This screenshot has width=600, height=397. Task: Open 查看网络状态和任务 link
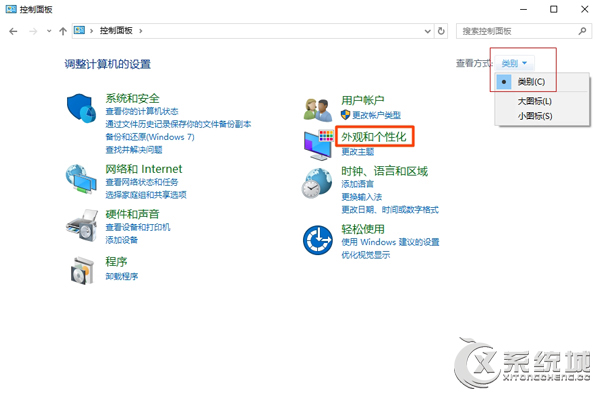tap(142, 182)
